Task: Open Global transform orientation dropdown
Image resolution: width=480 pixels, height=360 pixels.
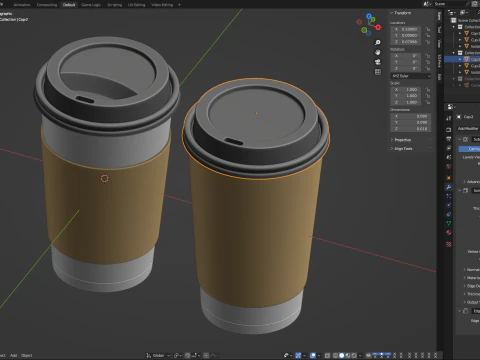Action: (158, 355)
